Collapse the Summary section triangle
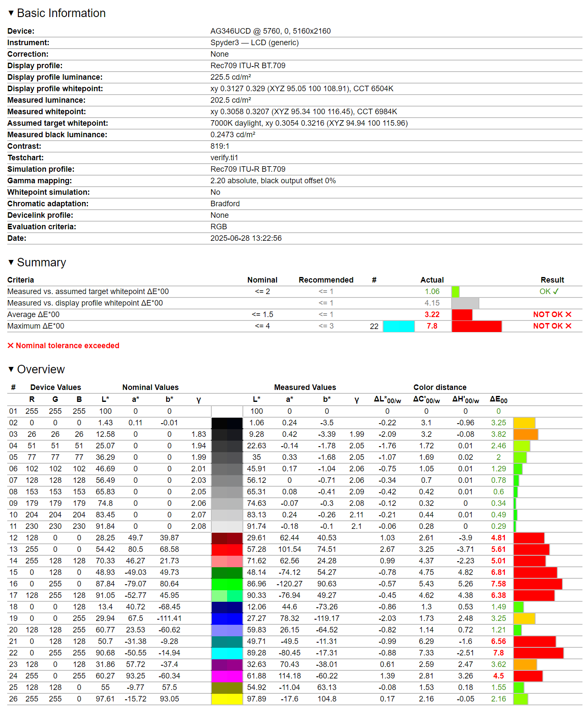Image resolution: width=588 pixels, height=710 pixels. tap(11, 262)
